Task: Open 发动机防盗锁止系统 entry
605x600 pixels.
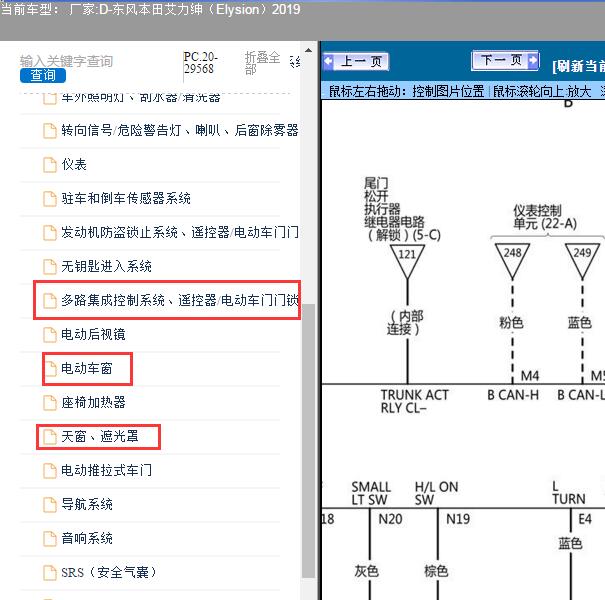Action: tap(179, 232)
